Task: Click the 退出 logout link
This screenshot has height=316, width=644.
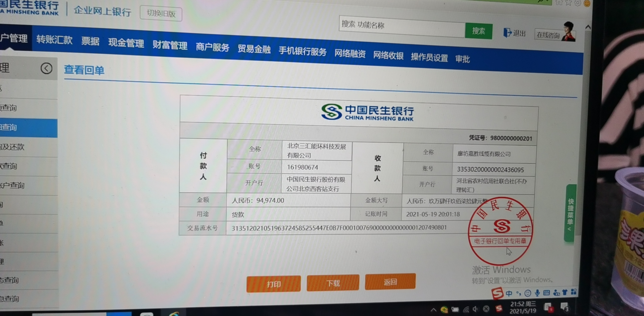Action: pos(514,33)
